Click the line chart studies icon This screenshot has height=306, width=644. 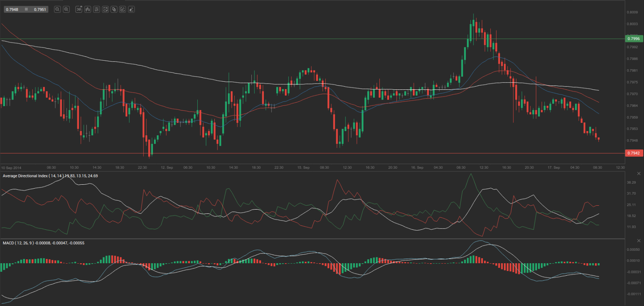click(x=105, y=9)
